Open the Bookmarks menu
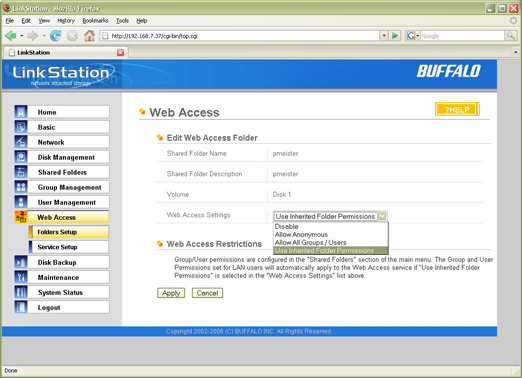Screen dimensions: 522x378 (95, 21)
